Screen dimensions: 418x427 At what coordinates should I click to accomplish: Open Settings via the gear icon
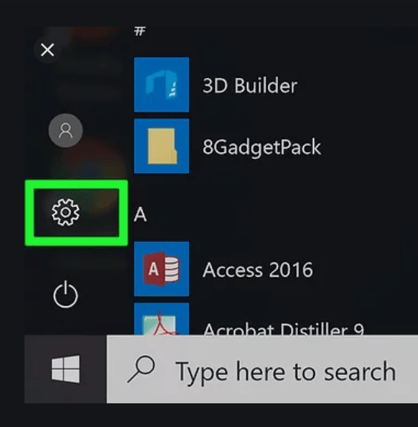(65, 212)
